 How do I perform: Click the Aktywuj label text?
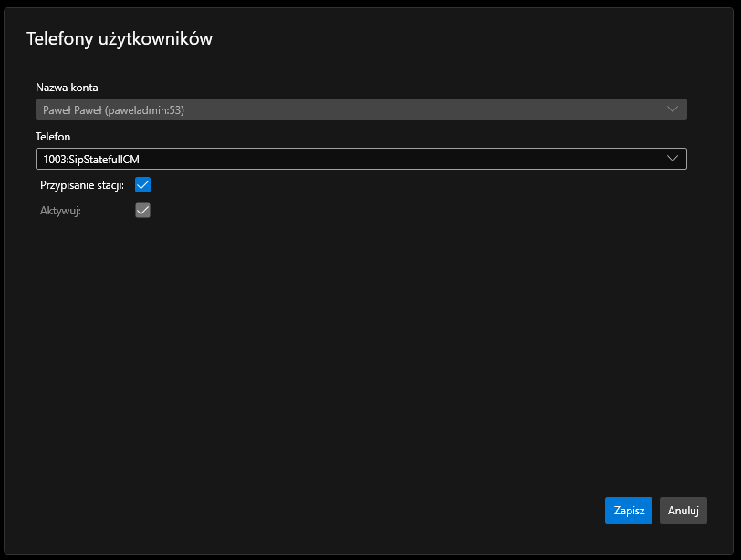pos(60,211)
